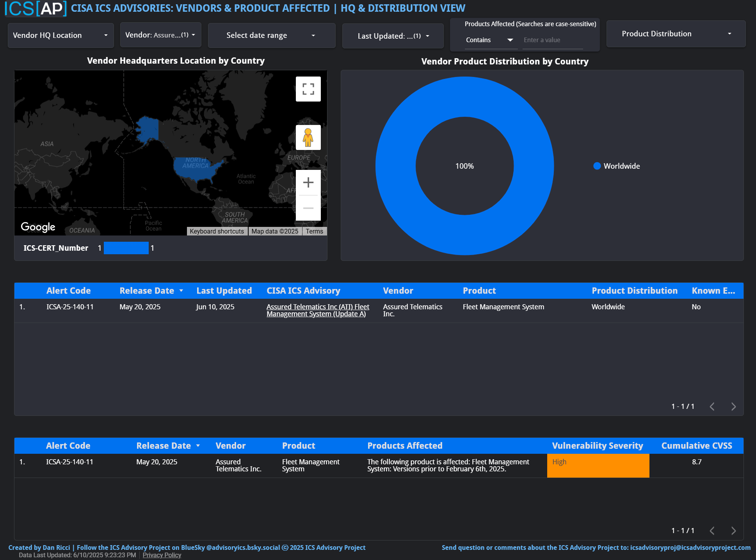Image resolution: width=756 pixels, height=560 pixels.
Task: Toggle fullscreen view on the map
Action: 308,89
